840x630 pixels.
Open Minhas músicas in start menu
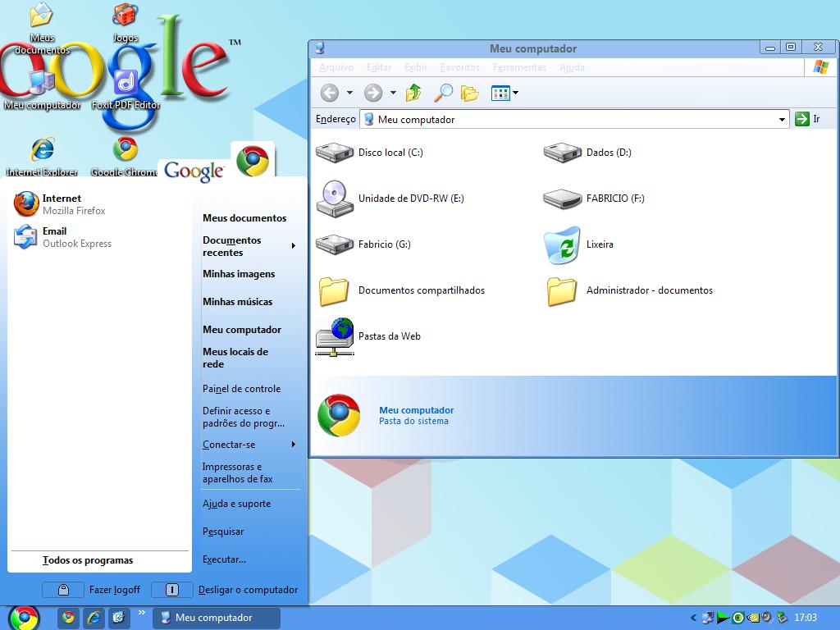click(x=237, y=302)
